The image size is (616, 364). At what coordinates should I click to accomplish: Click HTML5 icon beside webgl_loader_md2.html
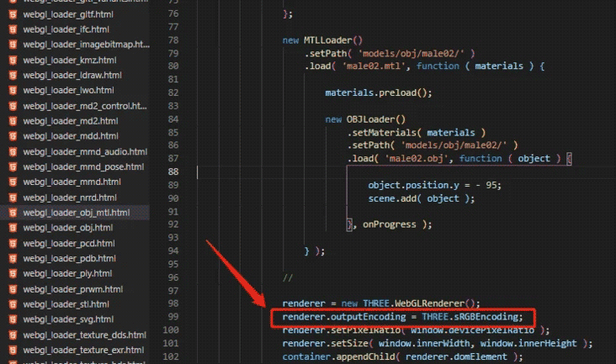[13, 121]
